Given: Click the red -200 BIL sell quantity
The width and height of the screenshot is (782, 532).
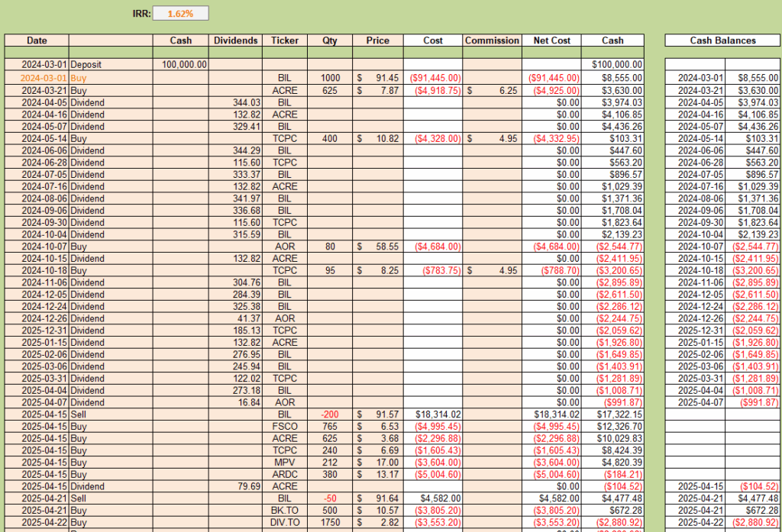Looking at the screenshot, I should [330, 414].
